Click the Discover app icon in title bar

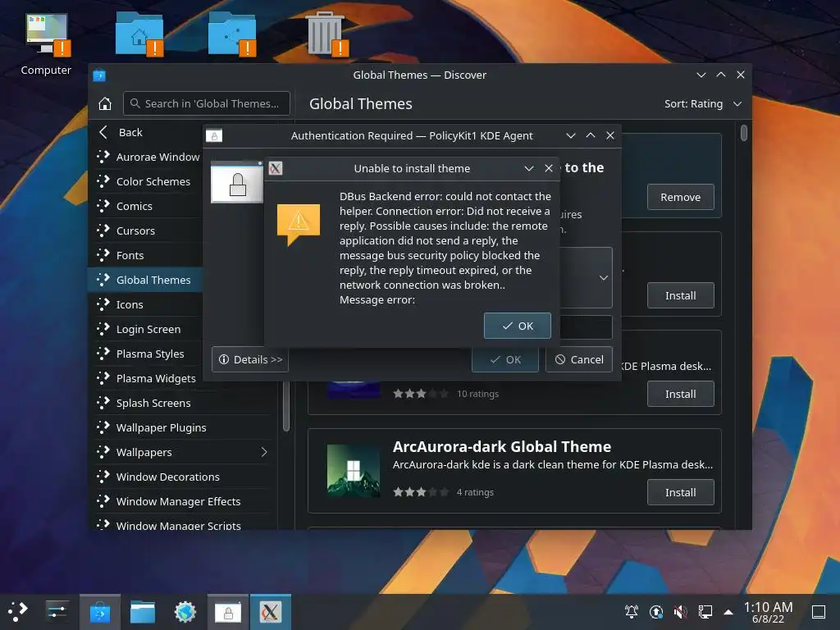click(99, 75)
